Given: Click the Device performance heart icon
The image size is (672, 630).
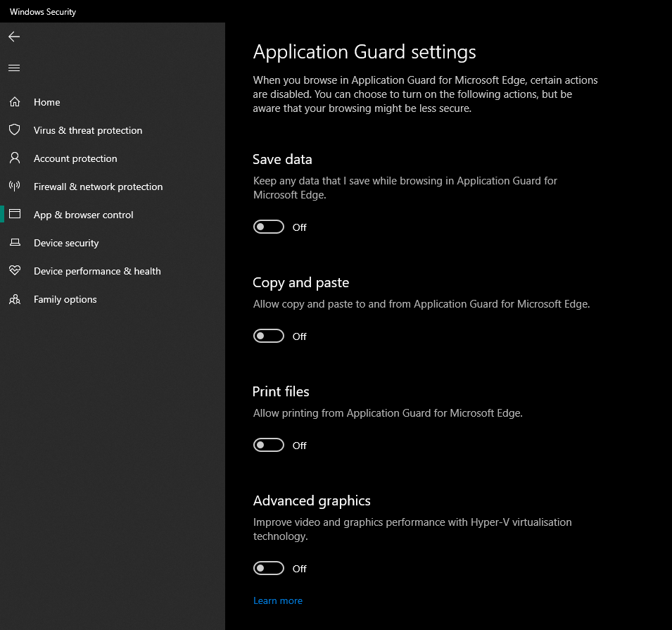Looking at the screenshot, I should pyautogui.click(x=14, y=271).
